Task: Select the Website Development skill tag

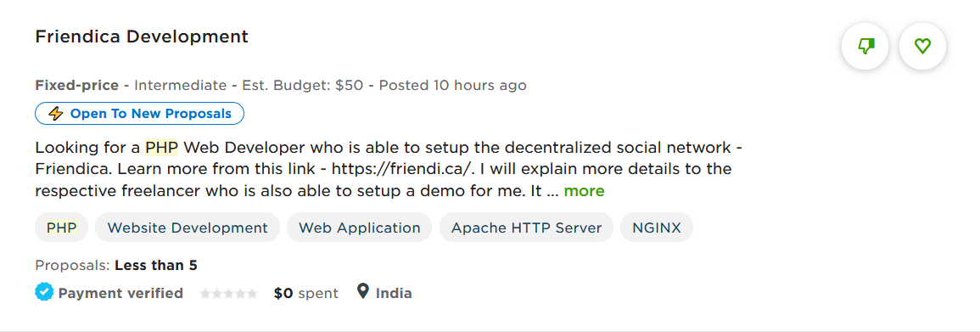Action: click(188, 228)
